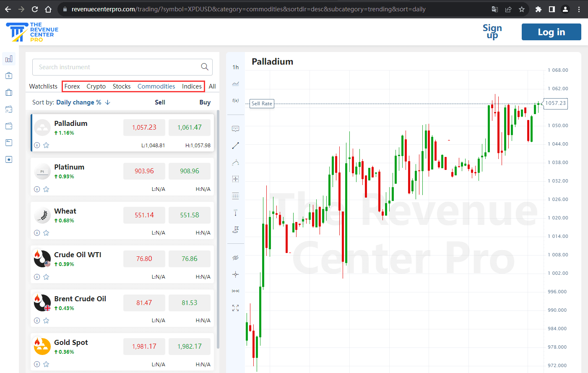Viewport: 588px width, 373px height.
Task: Switch to All instruments tab
Action: (212, 86)
